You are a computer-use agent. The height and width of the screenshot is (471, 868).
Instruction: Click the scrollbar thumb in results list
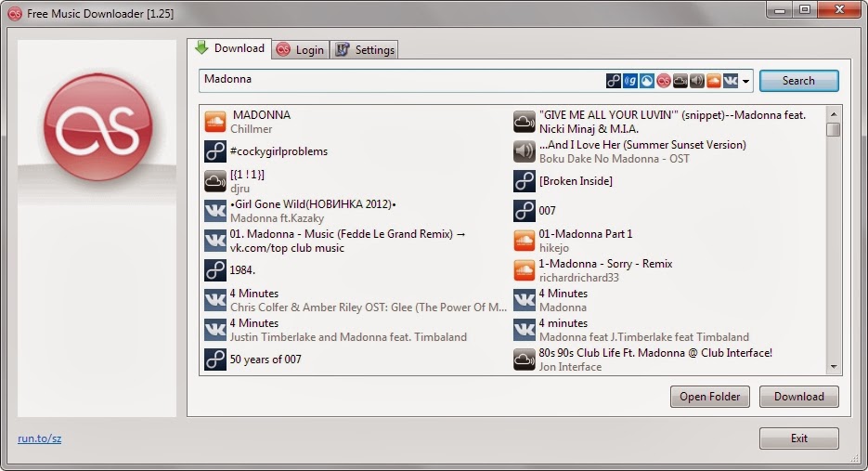[833, 130]
